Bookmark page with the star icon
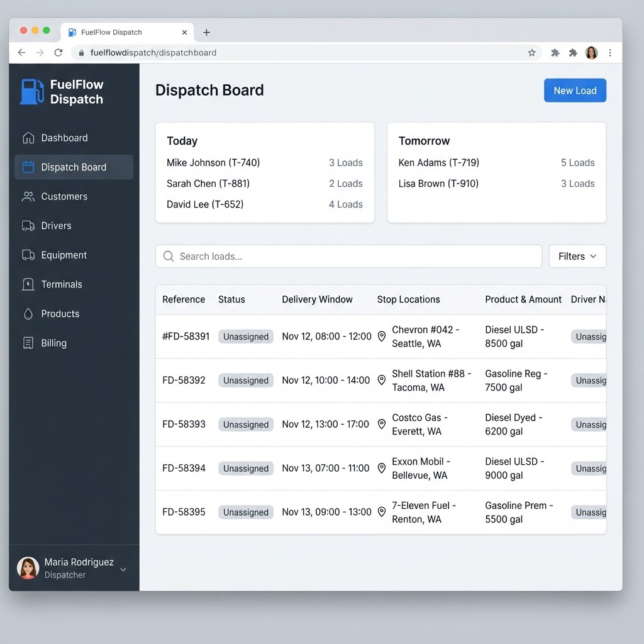Viewport: 644px width, 644px height. (532, 53)
